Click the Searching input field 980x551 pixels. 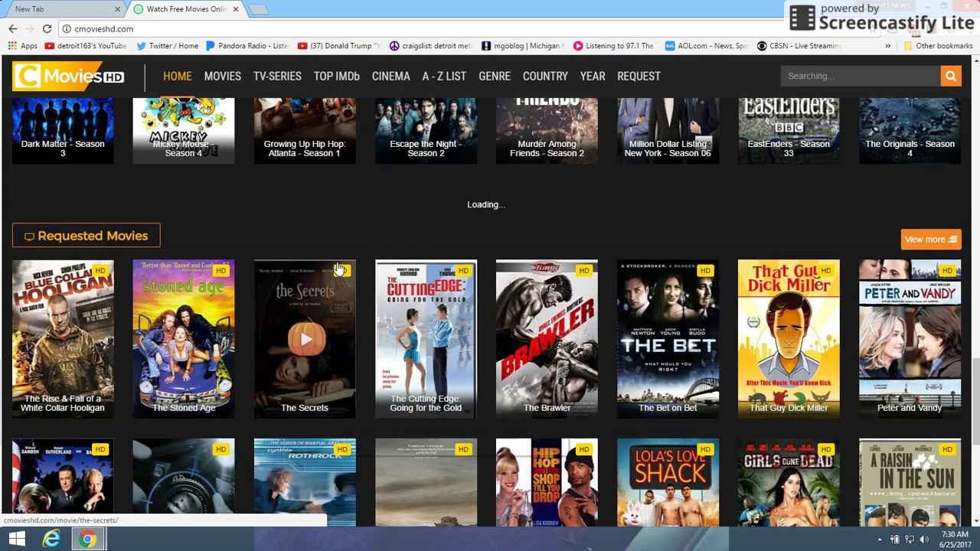861,76
